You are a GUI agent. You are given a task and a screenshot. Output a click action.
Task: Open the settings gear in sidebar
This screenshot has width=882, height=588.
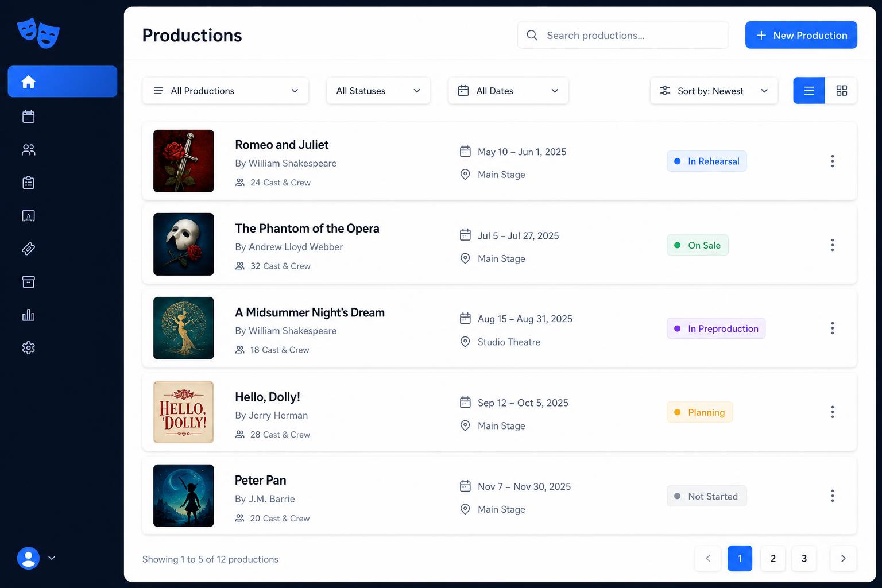[28, 348]
